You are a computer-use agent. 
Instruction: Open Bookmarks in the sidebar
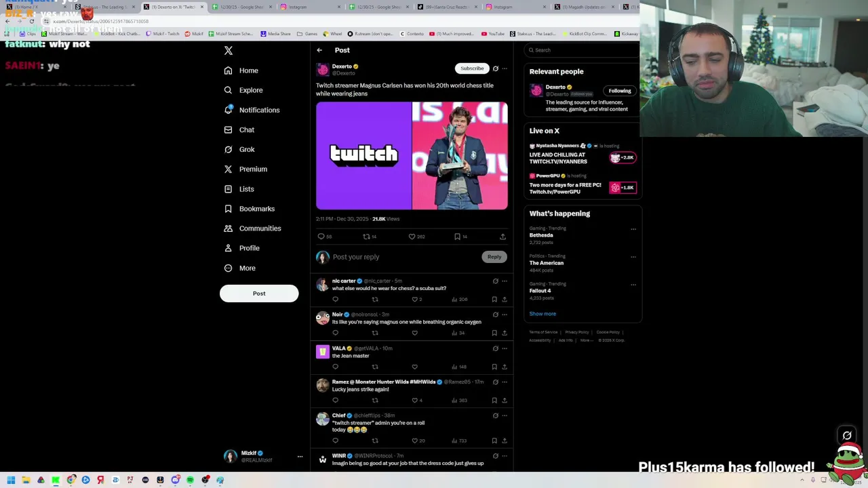click(249, 209)
